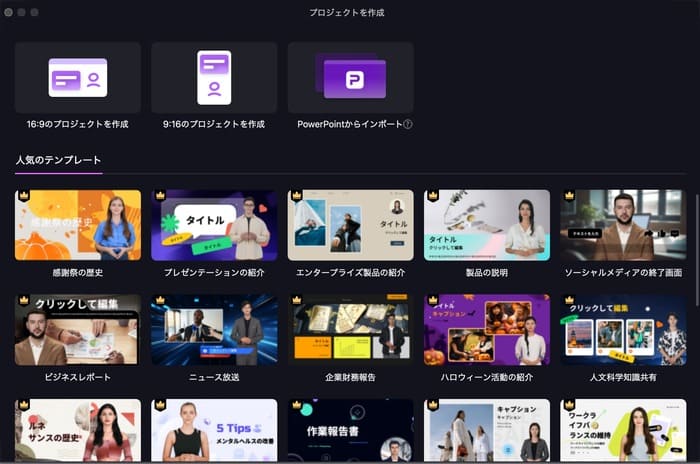Click the ビジネスレポート caption text
The image size is (700, 464).
[x=78, y=377]
